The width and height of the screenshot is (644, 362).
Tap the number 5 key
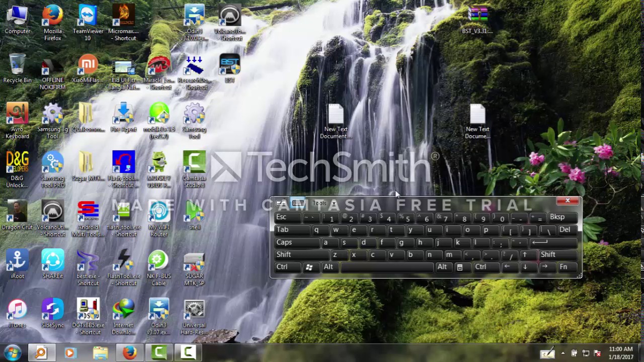[407, 218]
